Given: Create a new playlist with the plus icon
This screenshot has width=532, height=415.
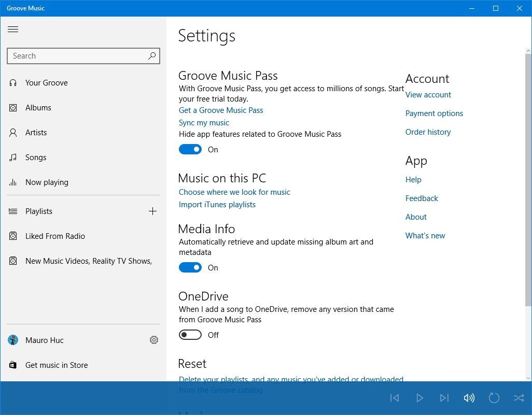Looking at the screenshot, I should point(152,211).
